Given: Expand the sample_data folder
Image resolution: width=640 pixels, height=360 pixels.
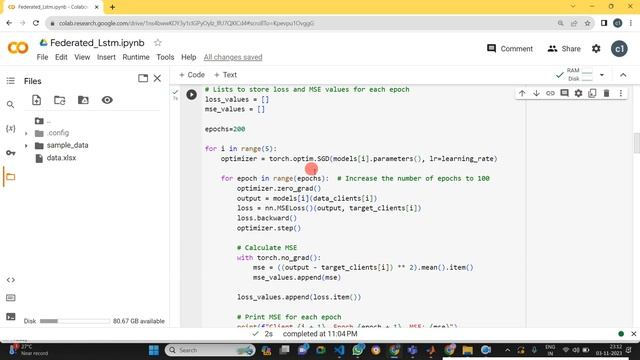Looking at the screenshot, I should pos(27,146).
